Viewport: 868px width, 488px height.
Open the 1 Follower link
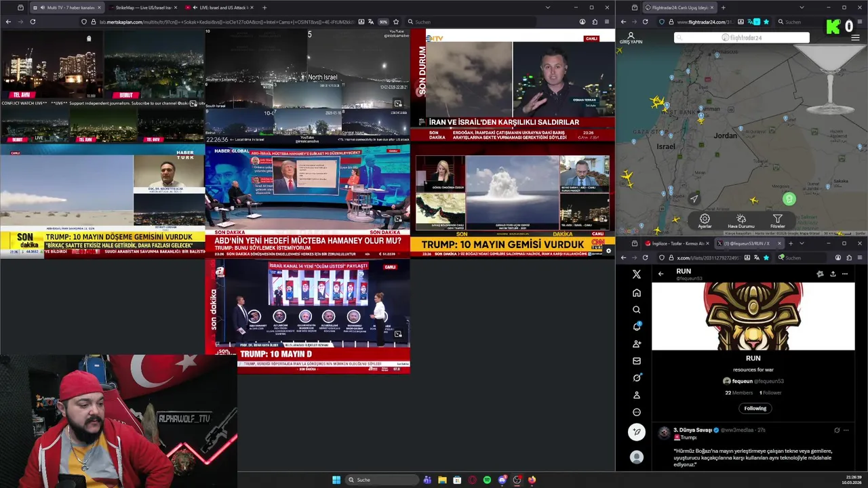(x=770, y=392)
